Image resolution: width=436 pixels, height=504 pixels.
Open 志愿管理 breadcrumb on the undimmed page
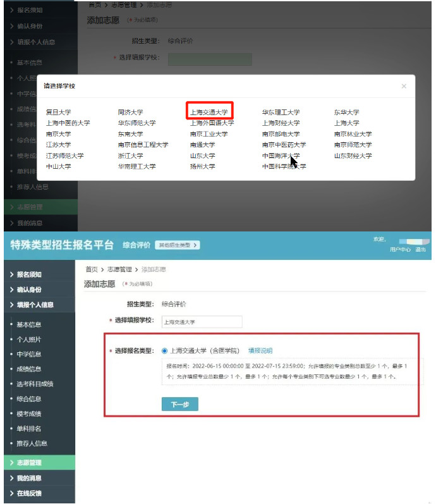119,269
